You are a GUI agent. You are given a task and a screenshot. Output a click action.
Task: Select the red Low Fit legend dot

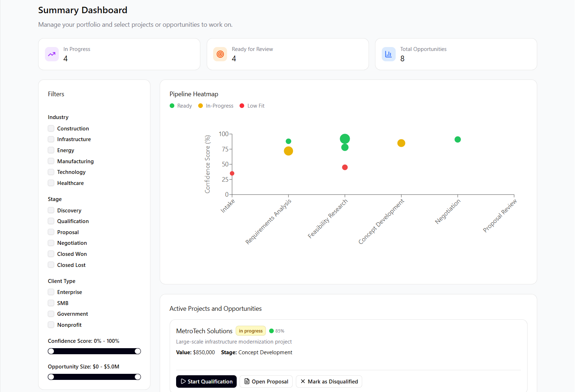[242, 105]
